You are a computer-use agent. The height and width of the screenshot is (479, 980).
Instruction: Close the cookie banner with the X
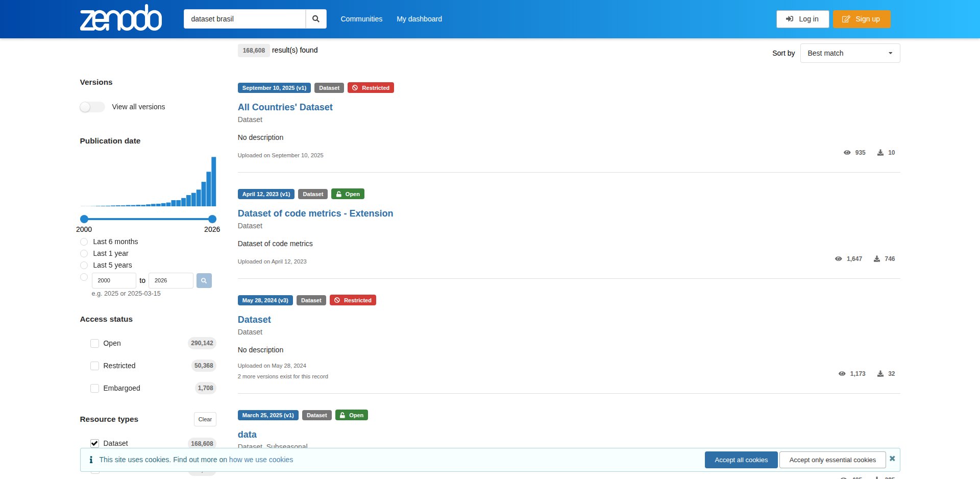click(x=892, y=459)
